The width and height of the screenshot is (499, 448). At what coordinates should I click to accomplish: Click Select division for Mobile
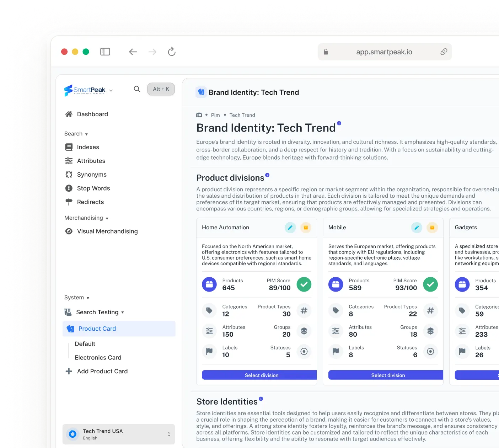[x=388, y=375]
